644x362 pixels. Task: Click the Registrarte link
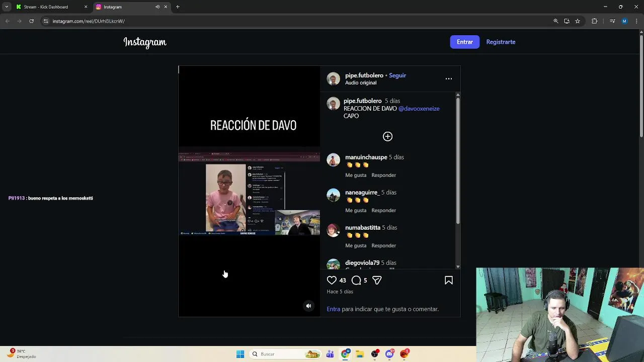tap(501, 42)
